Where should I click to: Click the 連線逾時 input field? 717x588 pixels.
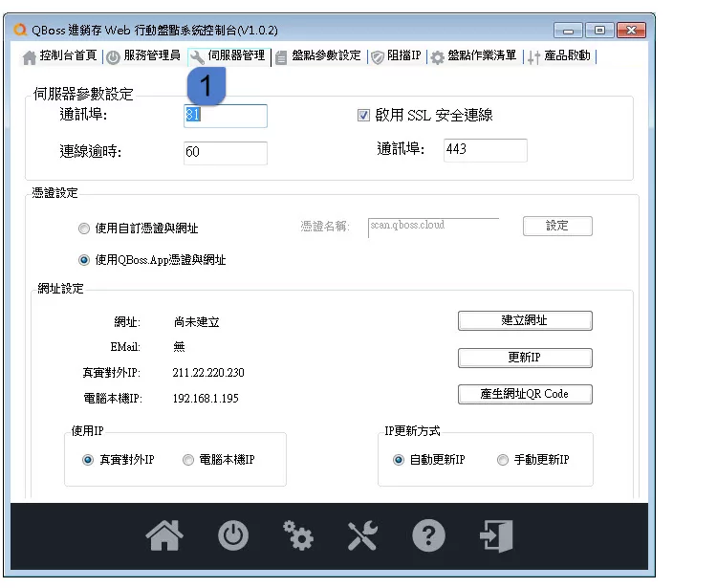[225, 152]
